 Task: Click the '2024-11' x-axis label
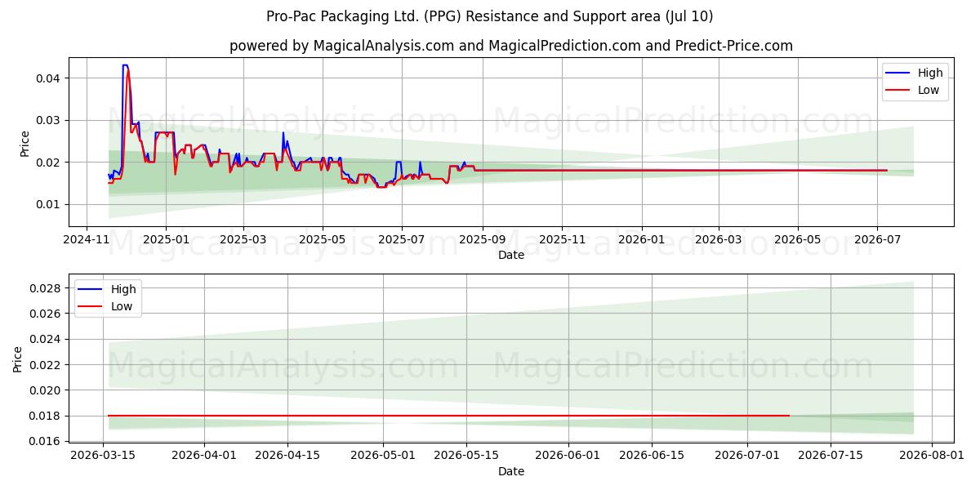[x=87, y=241]
